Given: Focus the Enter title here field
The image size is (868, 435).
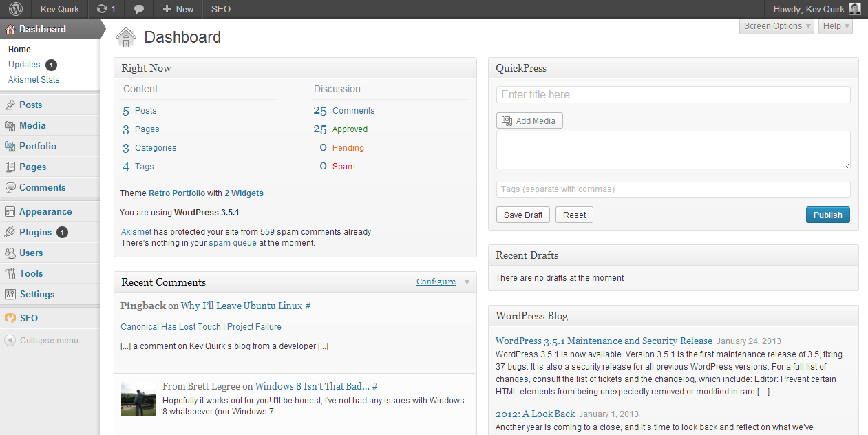Looking at the screenshot, I should coord(673,95).
